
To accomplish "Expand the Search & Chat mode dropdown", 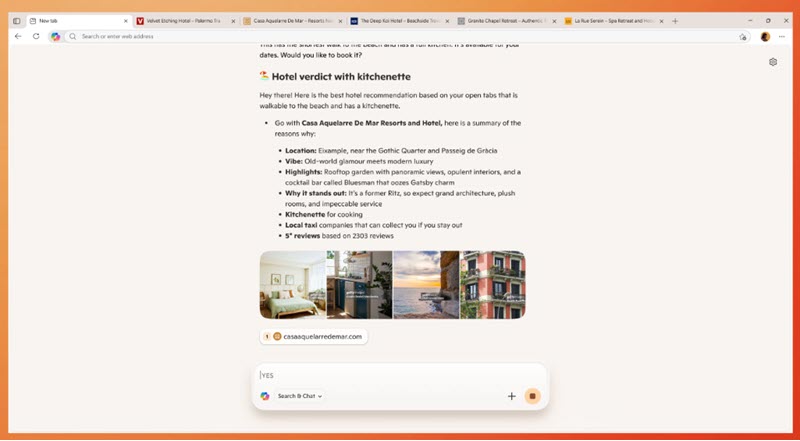I will pyautogui.click(x=299, y=396).
